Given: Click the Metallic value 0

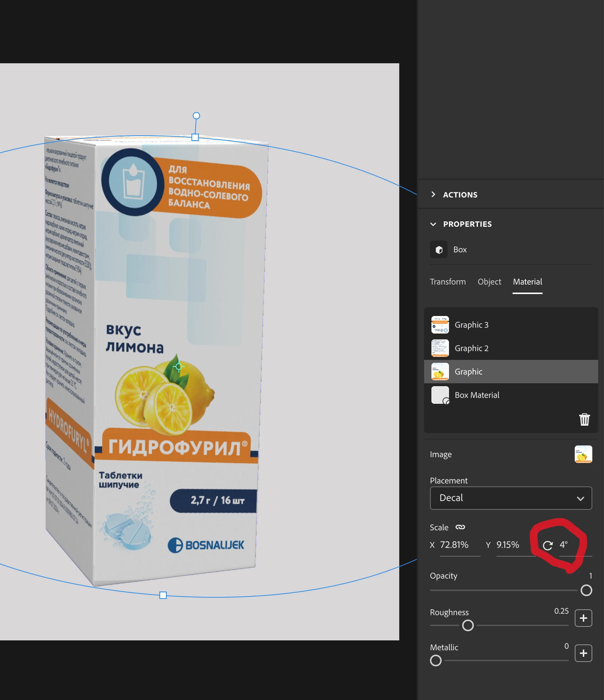Looking at the screenshot, I should [x=566, y=646].
